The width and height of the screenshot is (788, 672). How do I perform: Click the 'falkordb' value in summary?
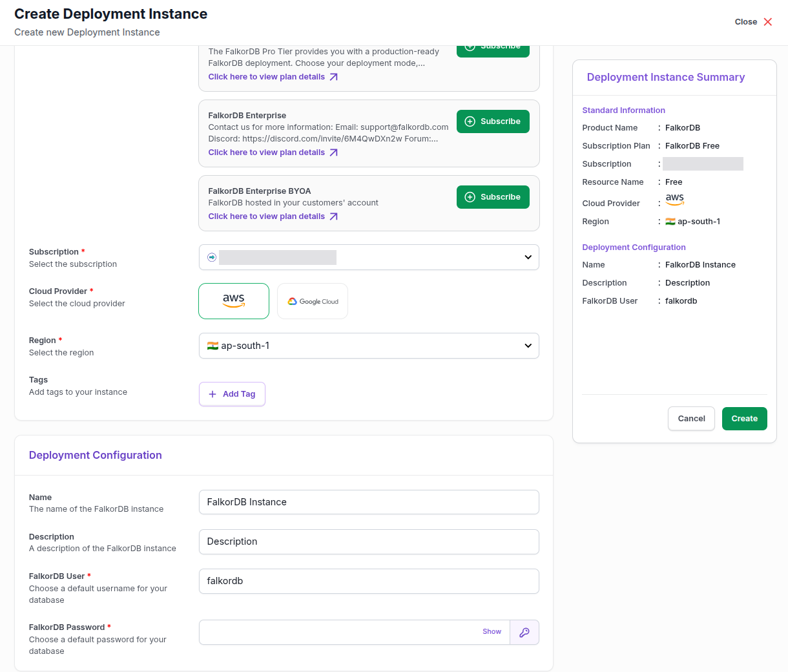click(x=681, y=301)
